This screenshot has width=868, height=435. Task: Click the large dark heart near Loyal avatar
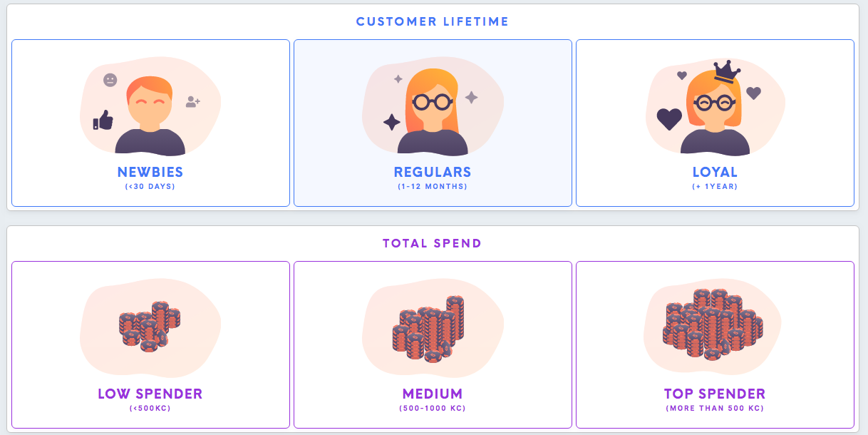669,119
